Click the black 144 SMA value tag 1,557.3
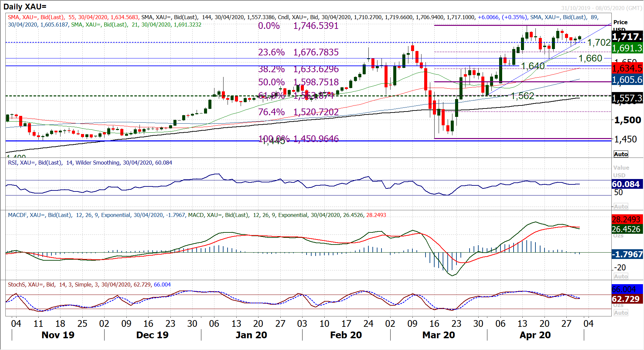The height and width of the screenshot is (350, 644). [x=627, y=98]
